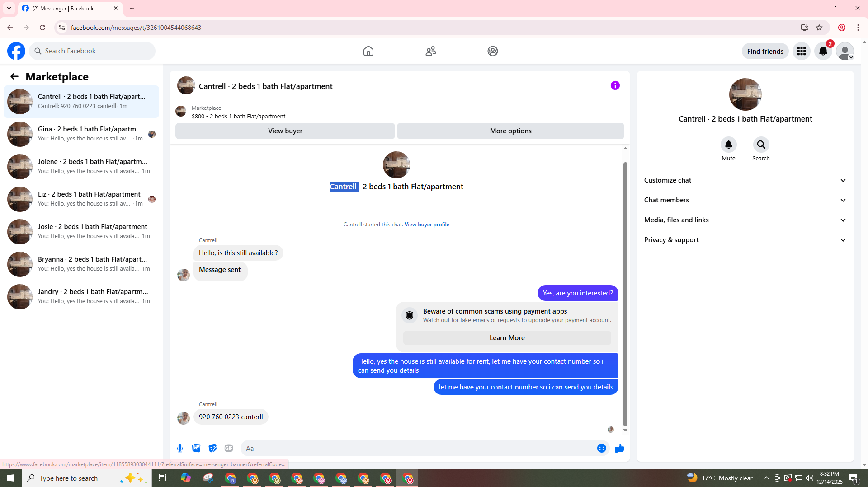The width and height of the screenshot is (868, 487).
Task: Open the Jandry conversation in list
Action: pyautogui.click(x=81, y=296)
